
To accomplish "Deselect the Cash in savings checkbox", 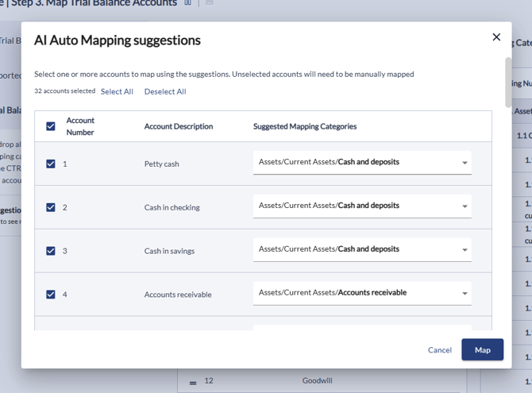I will pyautogui.click(x=51, y=251).
